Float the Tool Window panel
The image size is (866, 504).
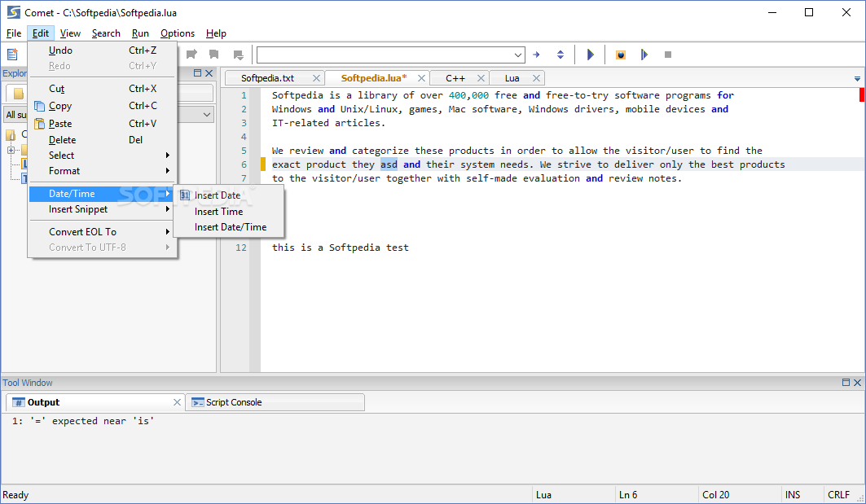(846, 382)
